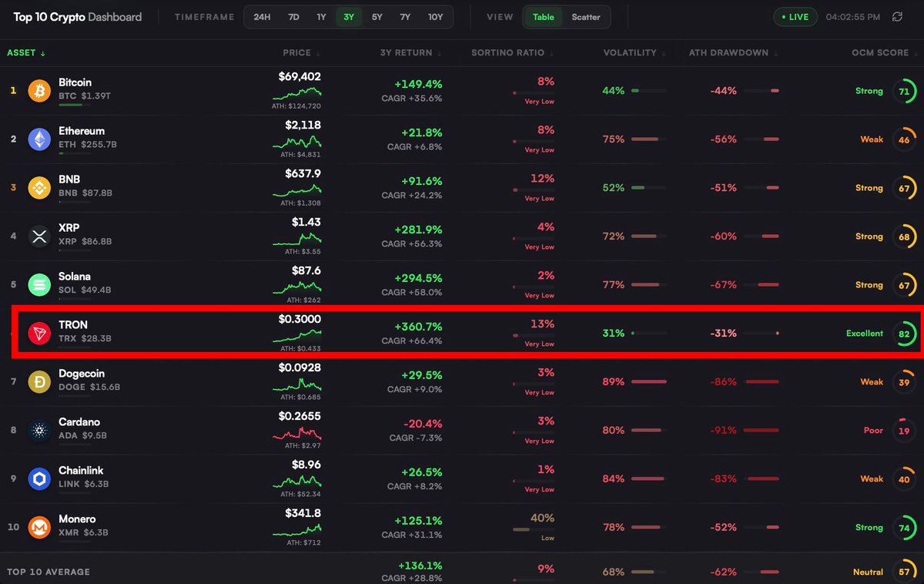The image size is (924, 584).
Task: Click TRON's Excellent score label
Action: click(x=865, y=334)
